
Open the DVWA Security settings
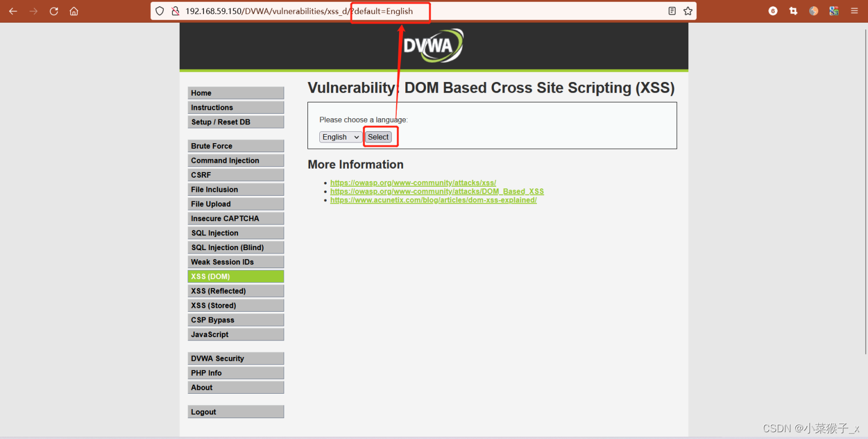236,359
